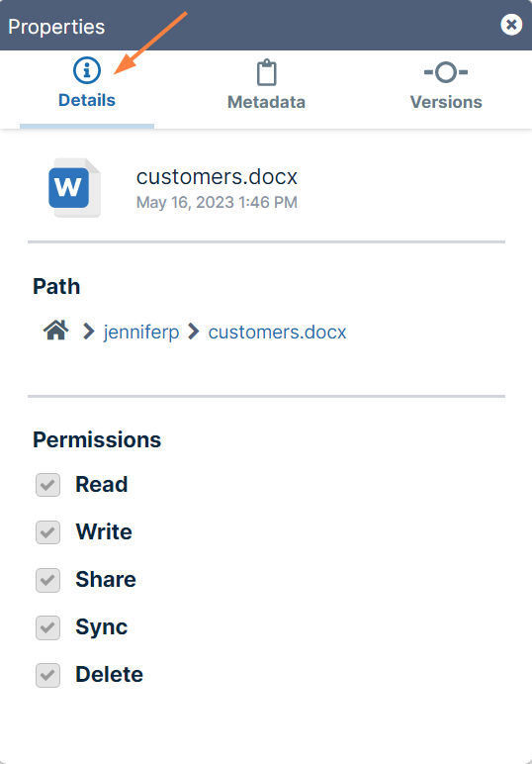Toggle the Write permission checkbox
Viewport: 532px width, 764px height.
coord(47,532)
